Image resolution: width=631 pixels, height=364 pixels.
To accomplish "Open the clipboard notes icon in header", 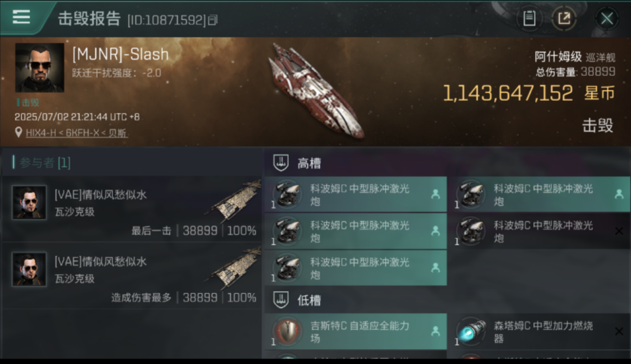I will click(x=530, y=19).
